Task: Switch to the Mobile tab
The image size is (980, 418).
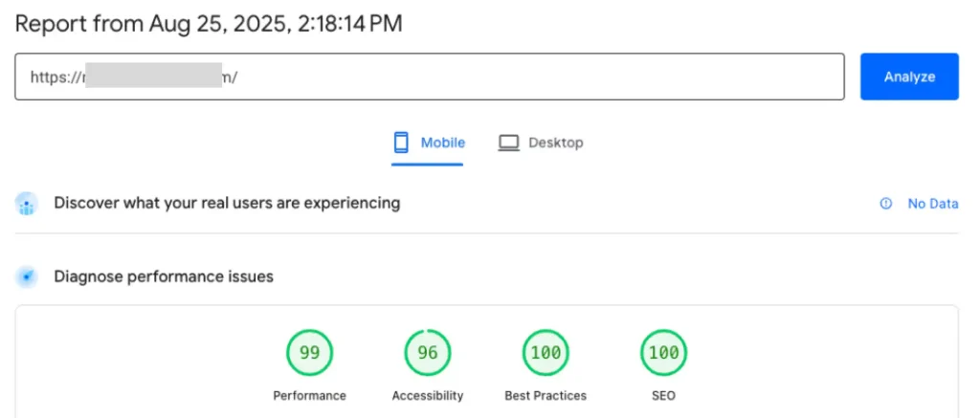Action: pos(428,143)
